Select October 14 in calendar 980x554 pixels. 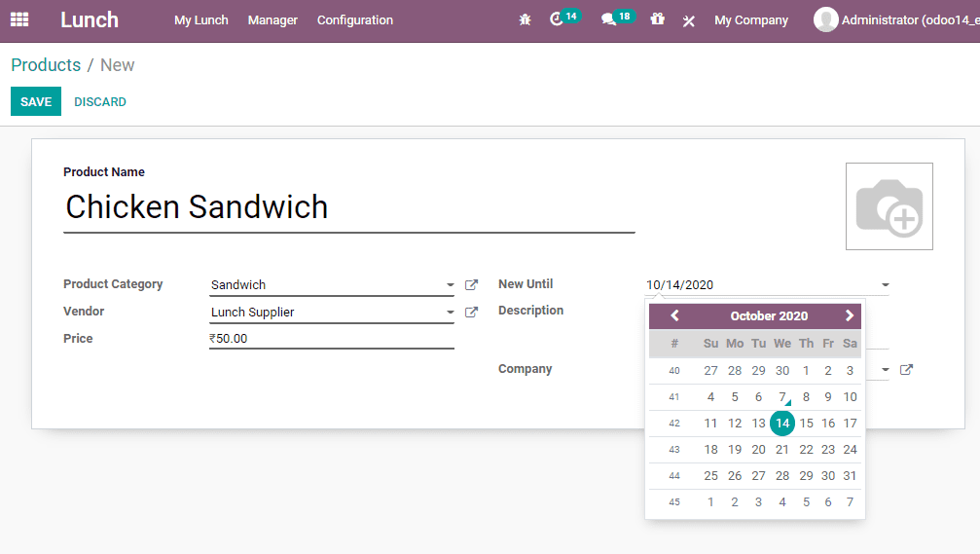[782, 424]
